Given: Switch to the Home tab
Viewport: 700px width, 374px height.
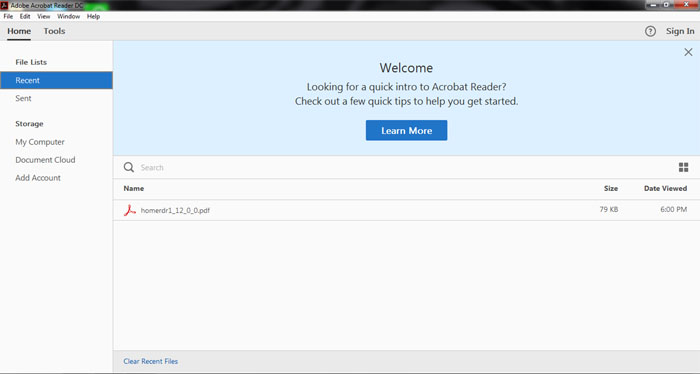Looking at the screenshot, I should tap(19, 31).
